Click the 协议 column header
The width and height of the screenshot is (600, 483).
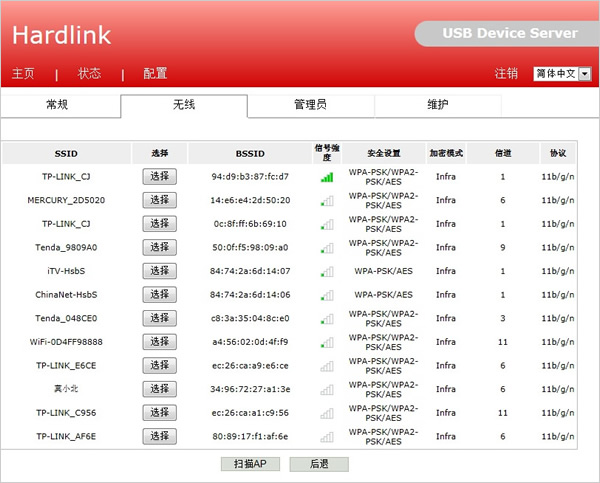(x=558, y=153)
